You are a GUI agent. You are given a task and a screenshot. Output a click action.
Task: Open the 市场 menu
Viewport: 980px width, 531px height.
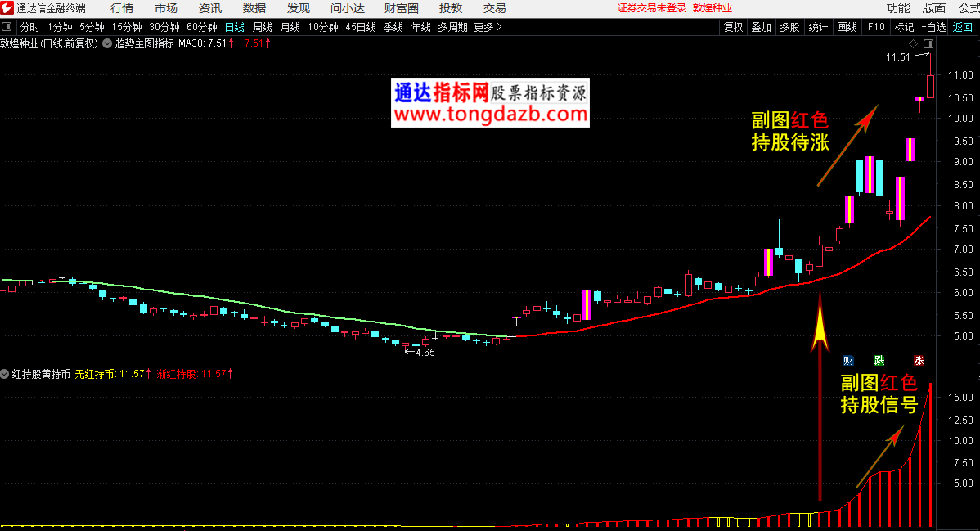click(166, 8)
